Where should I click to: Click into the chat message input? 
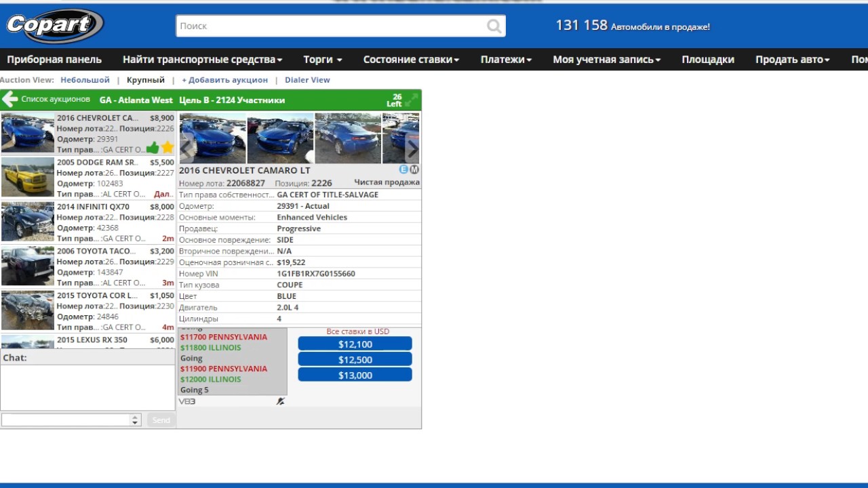(x=66, y=420)
